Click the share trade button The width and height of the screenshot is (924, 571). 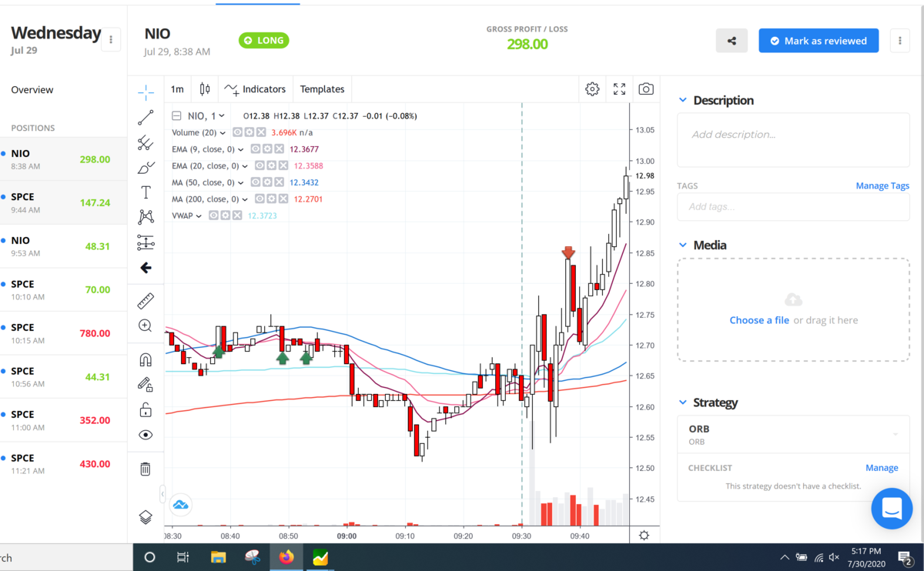731,41
